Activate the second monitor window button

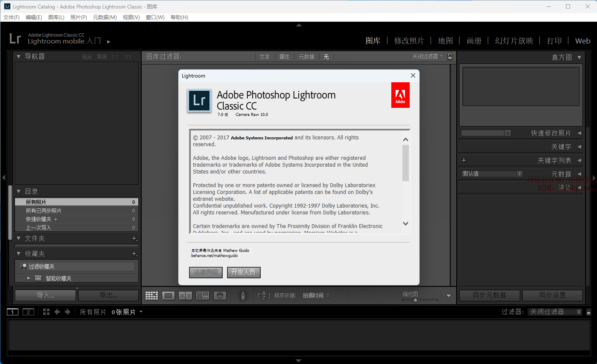[x=28, y=312]
